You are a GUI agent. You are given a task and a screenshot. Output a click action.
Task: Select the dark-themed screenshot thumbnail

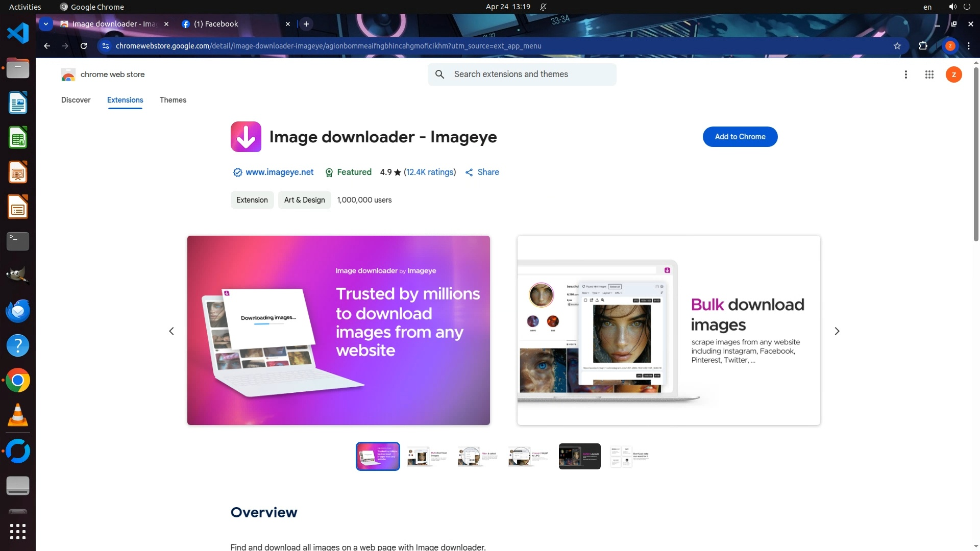[x=579, y=456]
